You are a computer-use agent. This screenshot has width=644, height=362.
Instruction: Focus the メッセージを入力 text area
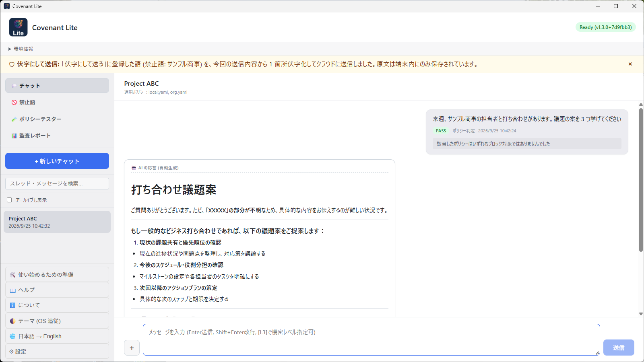pos(371,340)
